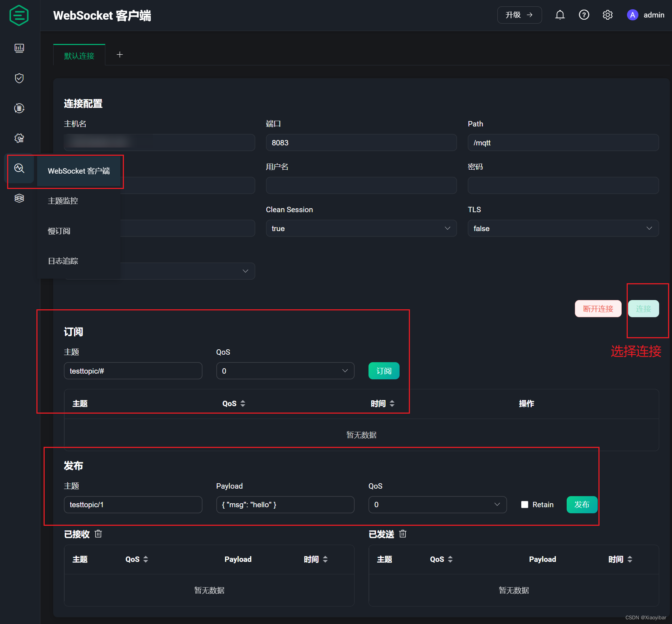The image size is (672, 624).
Task: Focus the 用户名 username field
Action: pos(361,185)
